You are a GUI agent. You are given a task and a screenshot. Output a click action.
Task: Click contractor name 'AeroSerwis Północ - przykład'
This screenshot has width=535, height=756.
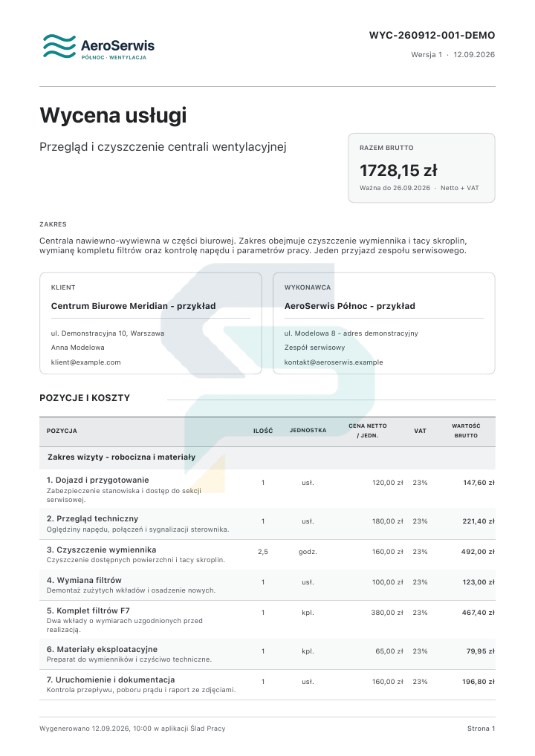[350, 306]
